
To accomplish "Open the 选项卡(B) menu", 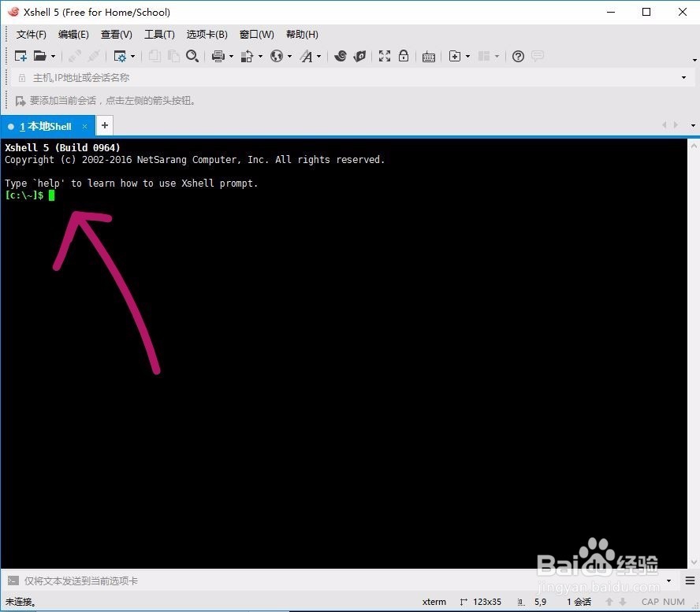I will pos(207,35).
